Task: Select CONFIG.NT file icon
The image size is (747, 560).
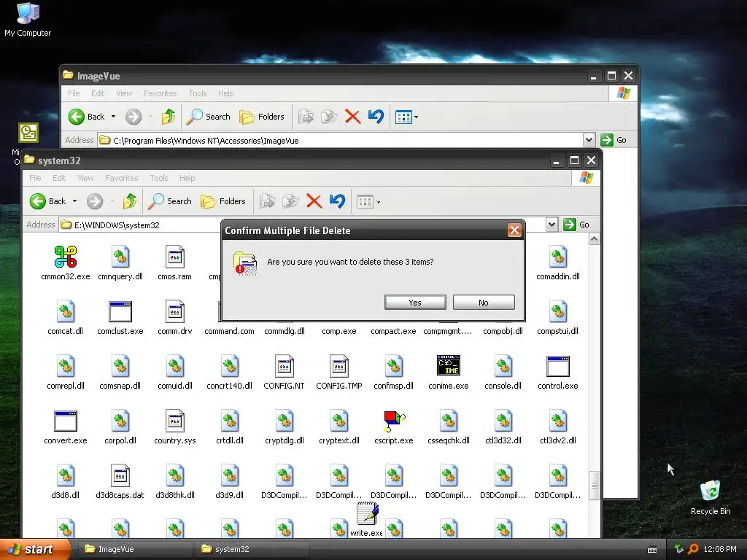Action: coord(285,366)
